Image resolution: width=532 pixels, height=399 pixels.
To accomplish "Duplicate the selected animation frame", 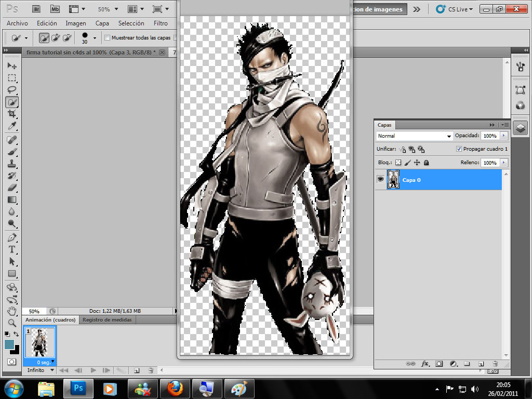I will click(137, 370).
